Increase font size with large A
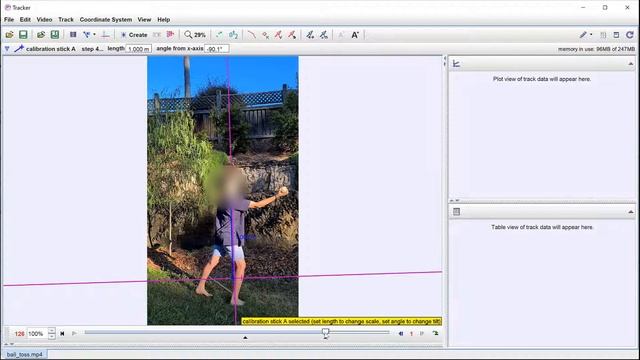This screenshot has width=640, height=360. click(x=355, y=35)
